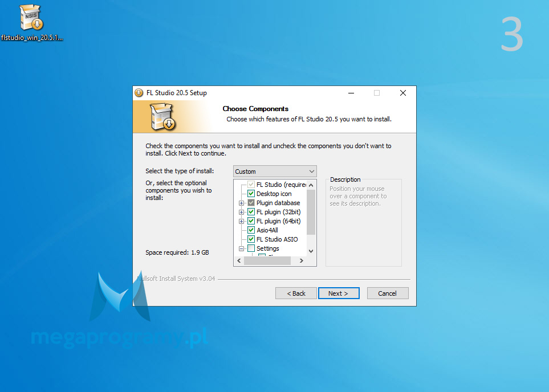
Task: Toggle the Plugin database checkbox
Action: click(x=251, y=203)
